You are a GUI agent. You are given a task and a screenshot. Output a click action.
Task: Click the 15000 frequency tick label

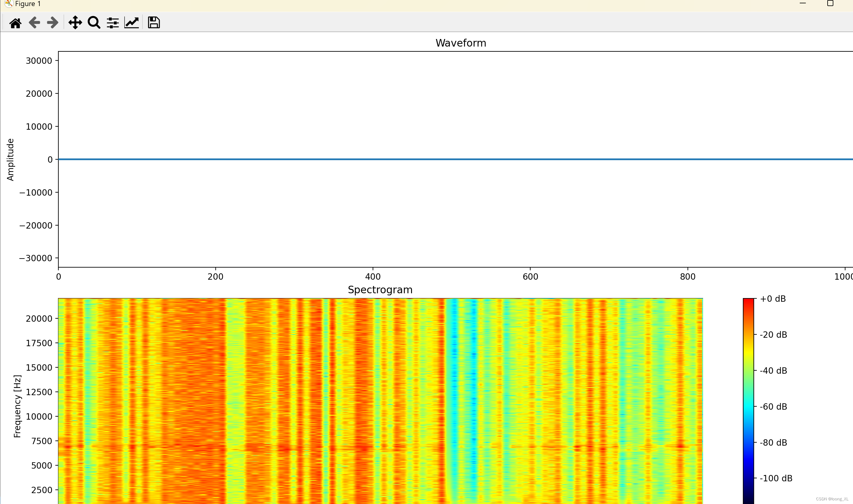click(39, 367)
